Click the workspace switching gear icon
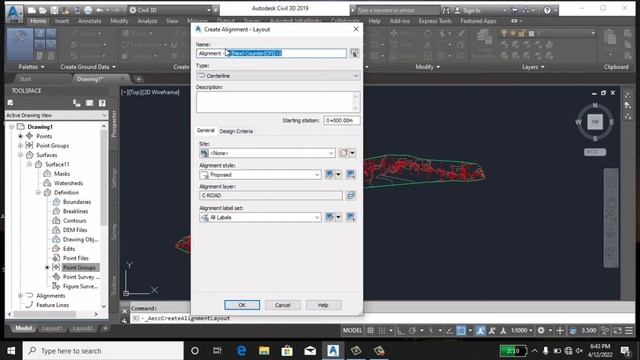Image resolution: width=640 pixels, height=360 pixels. pyautogui.click(x=541, y=331)
